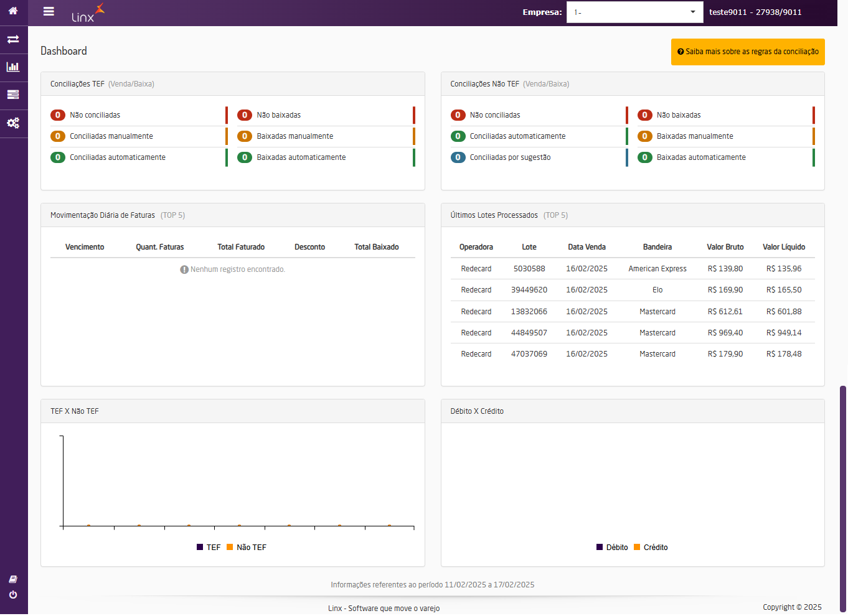Screen dimensions: 848x616
Task: Toggle the hamburger menu
Action: point(49,11)
